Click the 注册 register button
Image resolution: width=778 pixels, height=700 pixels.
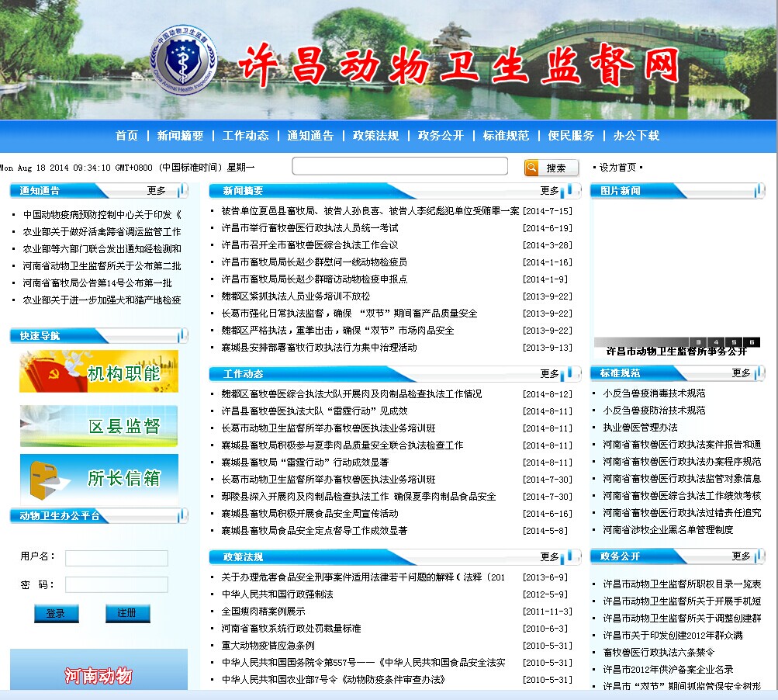pos(127,614)
